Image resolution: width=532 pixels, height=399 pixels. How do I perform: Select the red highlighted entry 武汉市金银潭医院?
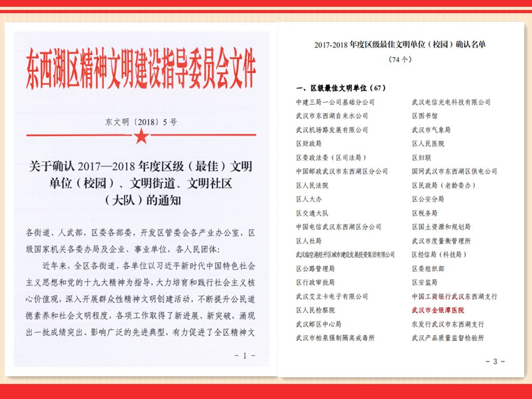pyautogui.click(x=437, y=310)
